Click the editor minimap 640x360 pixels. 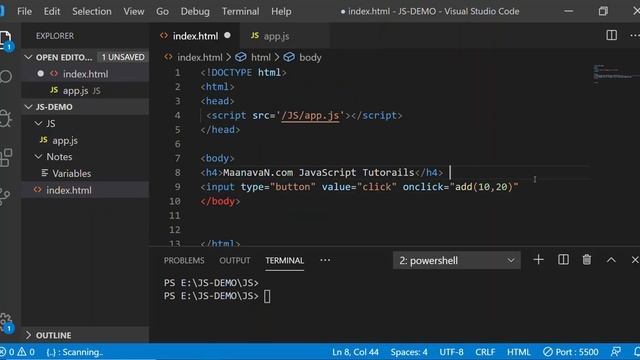tap(614, 73)
